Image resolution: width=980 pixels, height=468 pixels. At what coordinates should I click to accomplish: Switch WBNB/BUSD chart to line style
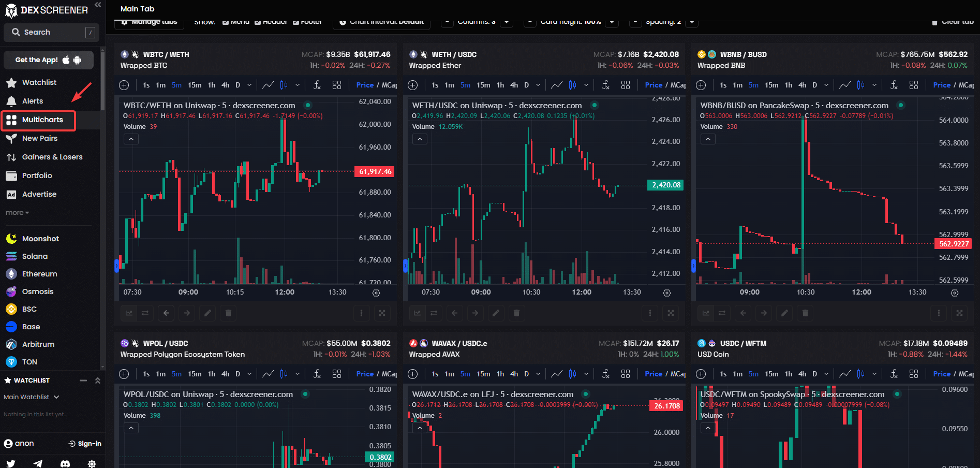coord(844,84)
